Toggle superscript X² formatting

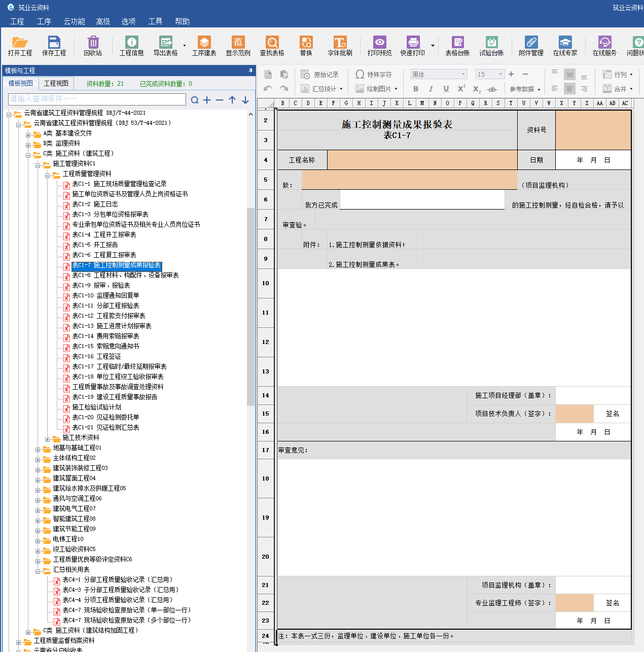coord(461,89)
